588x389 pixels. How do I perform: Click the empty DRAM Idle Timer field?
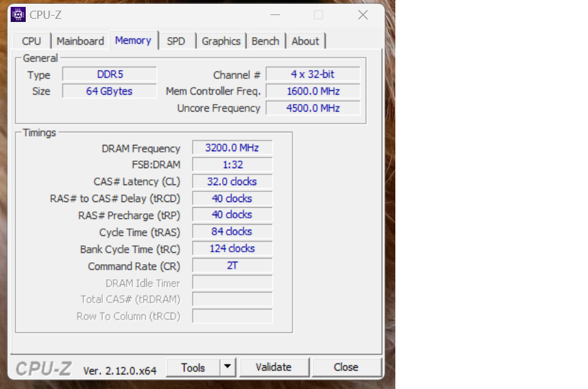[232, 282]
